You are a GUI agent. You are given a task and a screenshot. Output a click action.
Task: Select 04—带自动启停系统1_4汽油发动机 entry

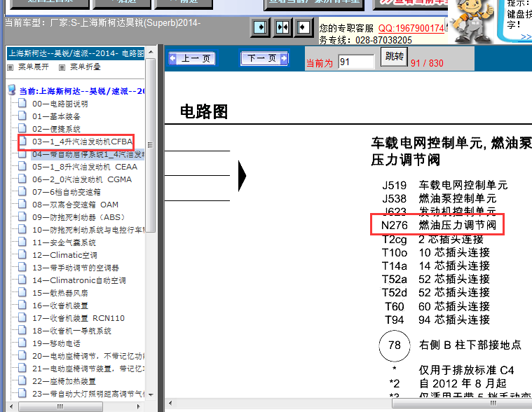(x=88, y=154)
